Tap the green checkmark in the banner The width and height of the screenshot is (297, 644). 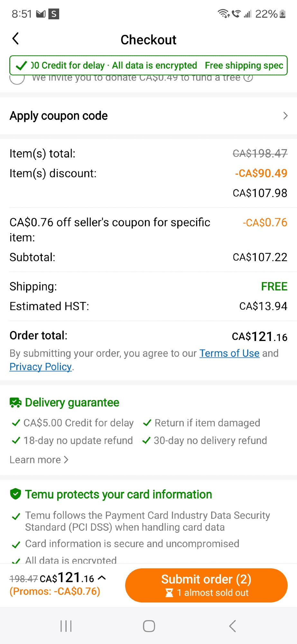tap(21, 66)
